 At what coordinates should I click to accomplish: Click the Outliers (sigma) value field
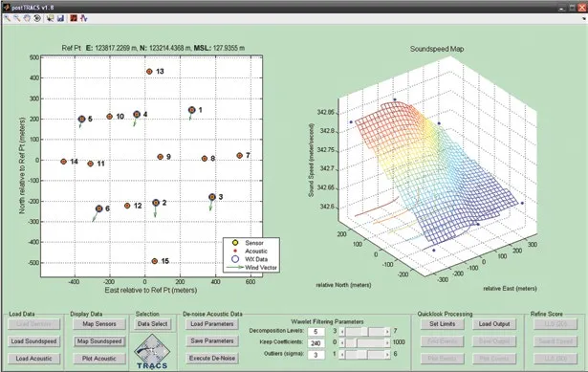click(x=316, y=355)
